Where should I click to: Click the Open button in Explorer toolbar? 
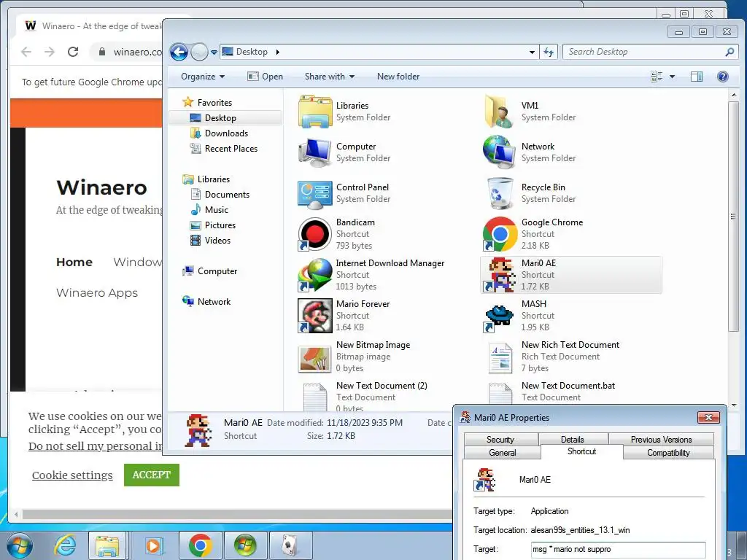(266, 77)
